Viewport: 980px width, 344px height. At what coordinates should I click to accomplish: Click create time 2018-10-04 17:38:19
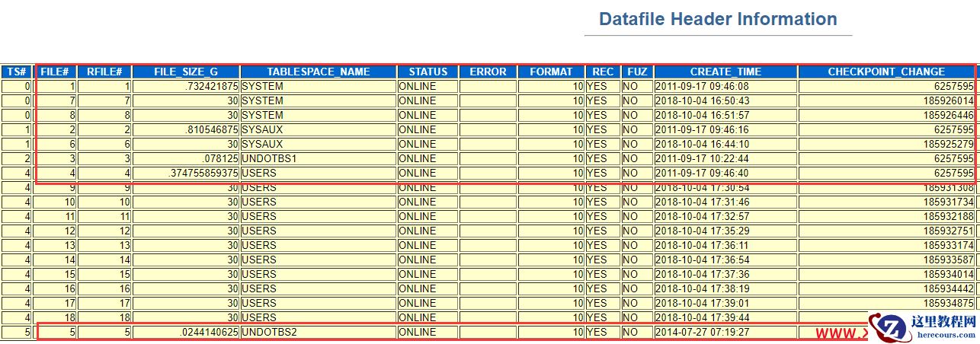tap(703, 288)
